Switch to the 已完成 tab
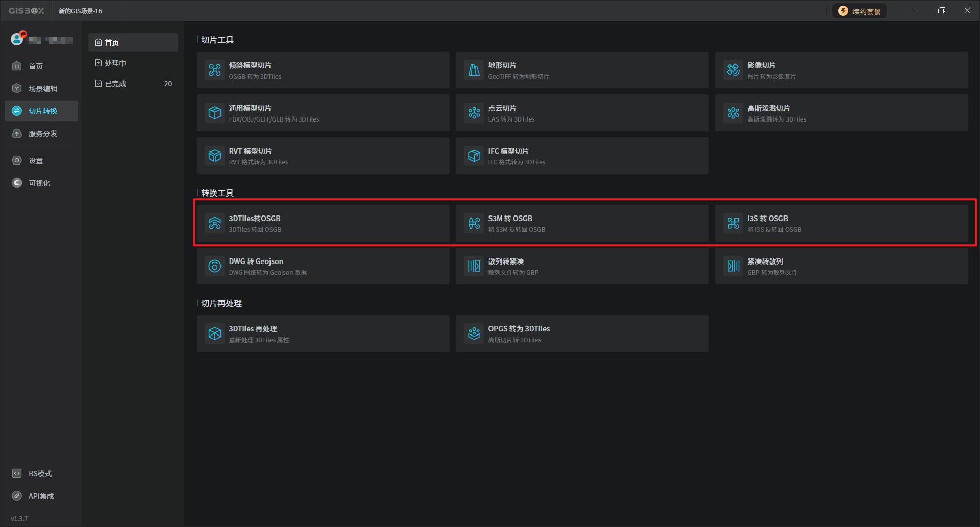The width and height of the screenshot is (980, 527). (115, 84)
